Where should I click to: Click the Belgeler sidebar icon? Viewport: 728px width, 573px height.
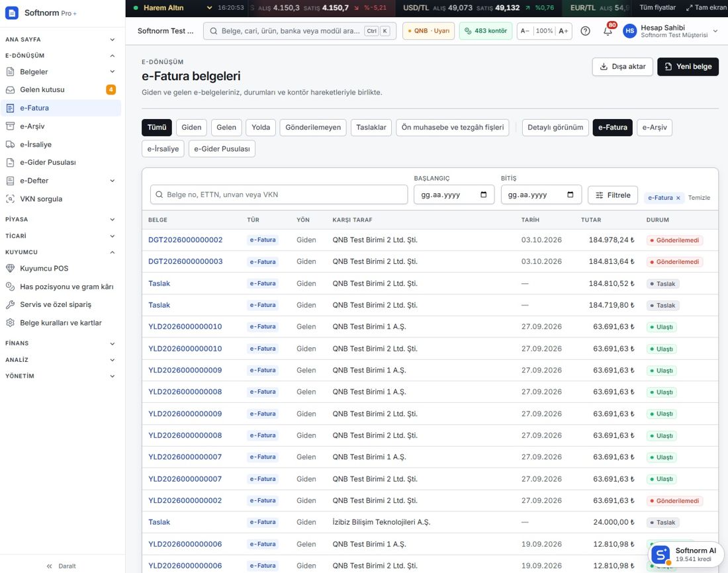click(10, 72)
